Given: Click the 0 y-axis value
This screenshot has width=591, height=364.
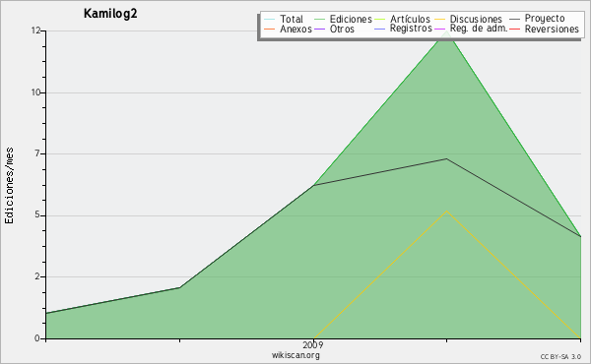Looking at the screenshot, I should (37, 338).
